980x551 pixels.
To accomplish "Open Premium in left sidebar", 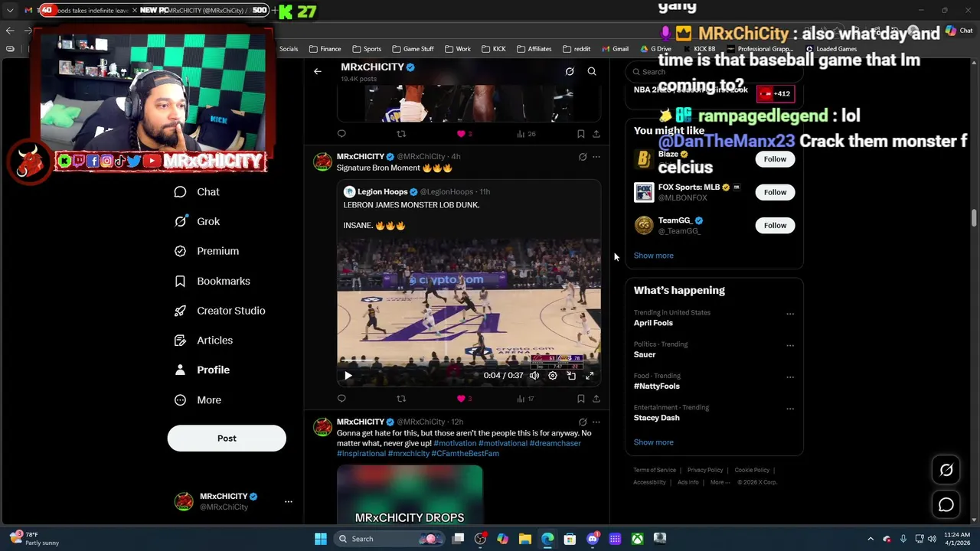I will point(206,251).
